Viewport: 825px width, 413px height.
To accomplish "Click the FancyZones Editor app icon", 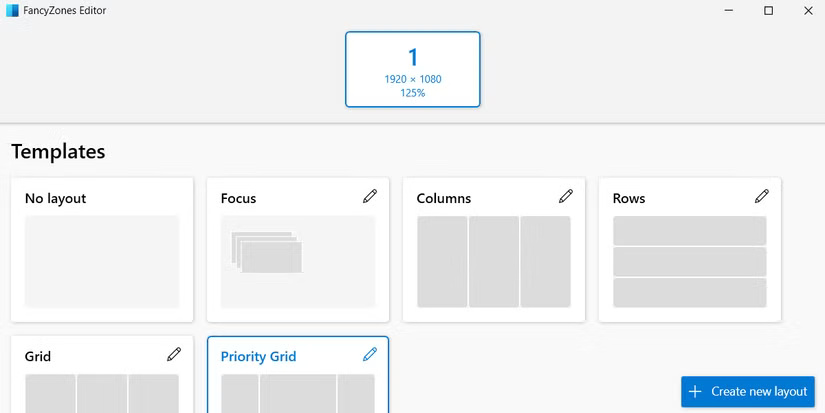I will pos(12,11).
